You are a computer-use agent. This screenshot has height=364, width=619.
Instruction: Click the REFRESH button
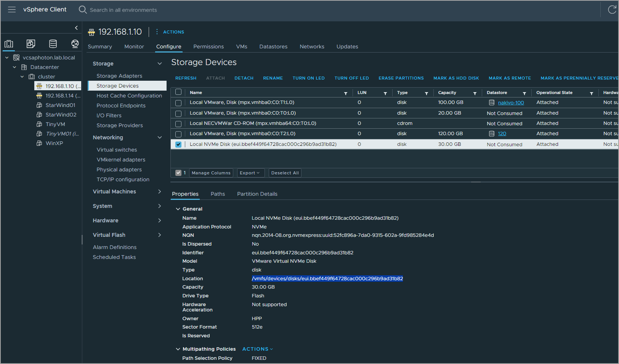point(186,78)
